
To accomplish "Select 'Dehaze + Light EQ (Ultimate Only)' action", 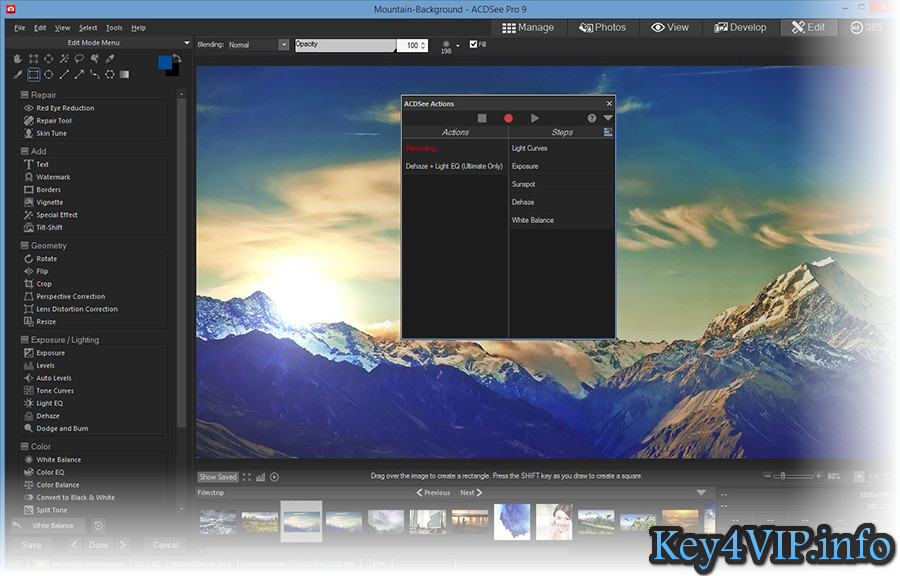I will point(455,166).
